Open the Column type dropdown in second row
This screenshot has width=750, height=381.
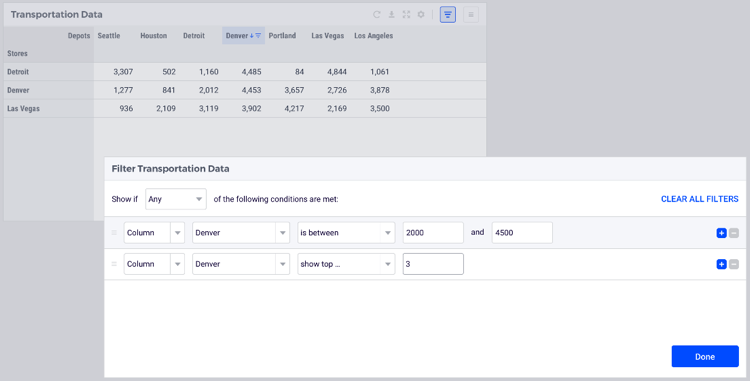pyautogui.click(x=154, y=264)
